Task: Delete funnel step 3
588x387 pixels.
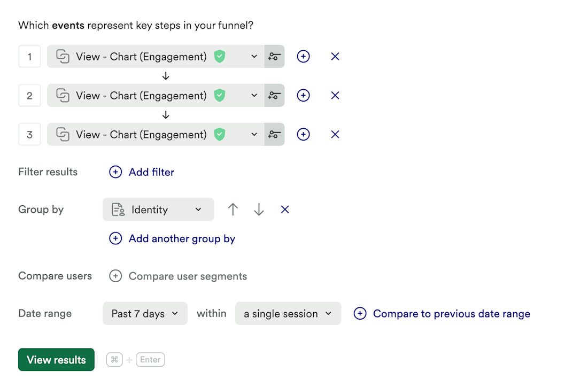Action: [335, 135]
